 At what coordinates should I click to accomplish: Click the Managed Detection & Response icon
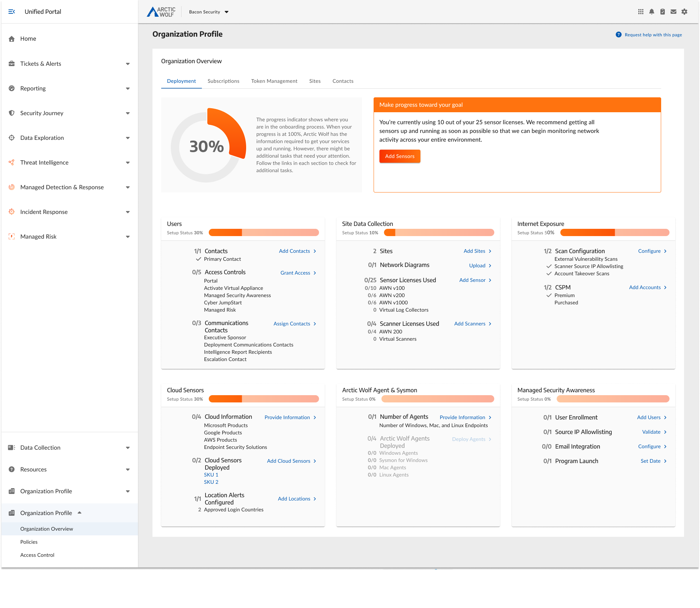click(12, 187)
